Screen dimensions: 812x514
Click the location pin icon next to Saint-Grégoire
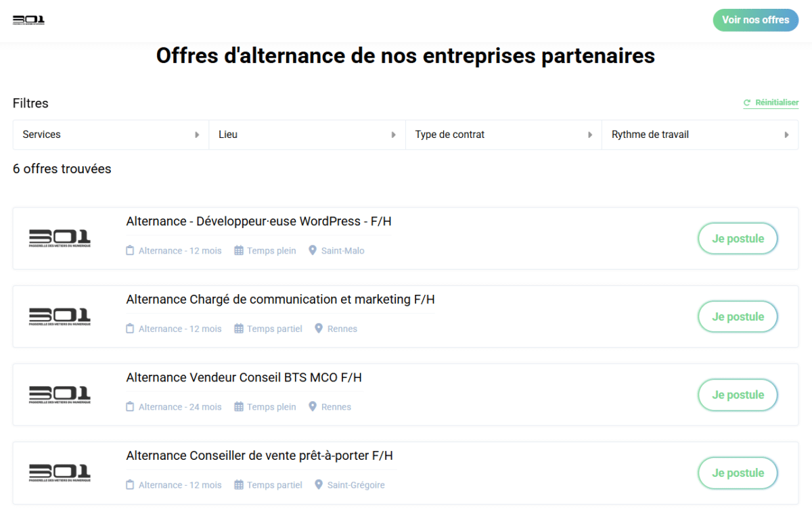(x=319, y=485)
